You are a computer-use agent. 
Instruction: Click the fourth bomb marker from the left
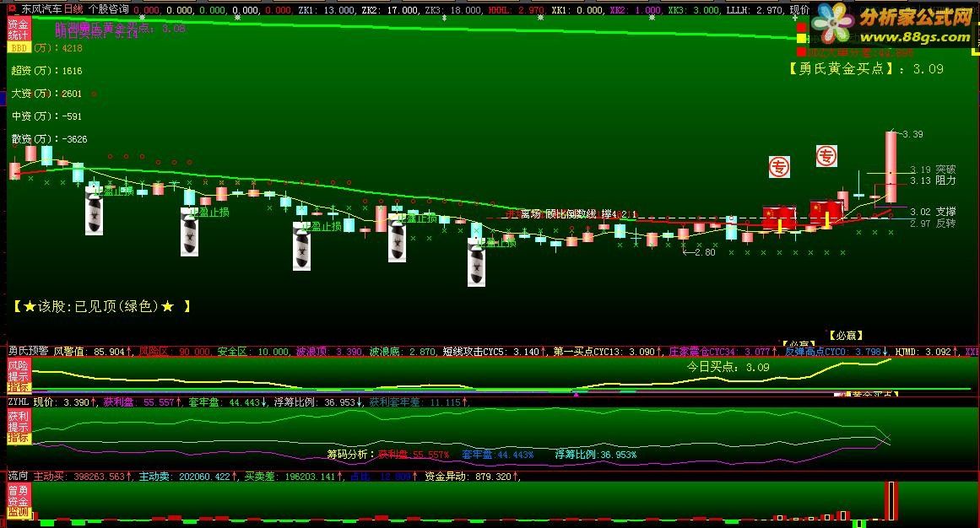coord(397,238)
